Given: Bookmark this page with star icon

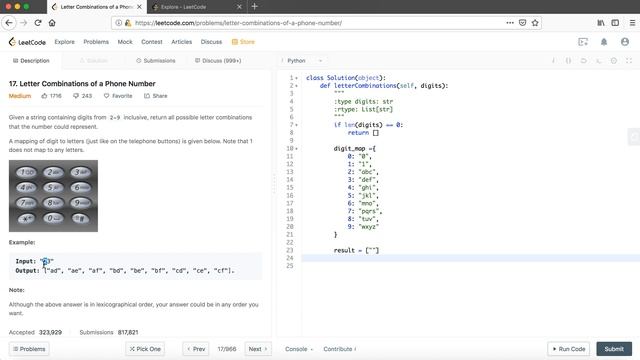Looking at the screenshot, I should pos(535,23).
